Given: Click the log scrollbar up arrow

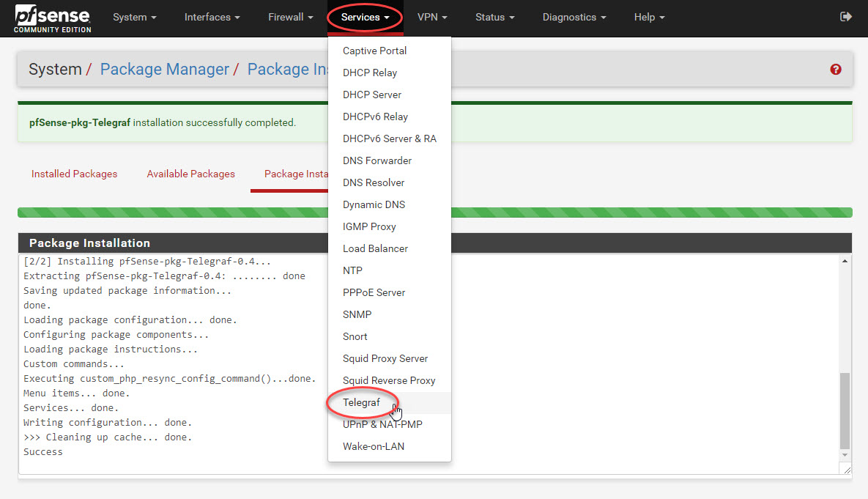Looking at the screenshot, I should [x=845, y=261].
